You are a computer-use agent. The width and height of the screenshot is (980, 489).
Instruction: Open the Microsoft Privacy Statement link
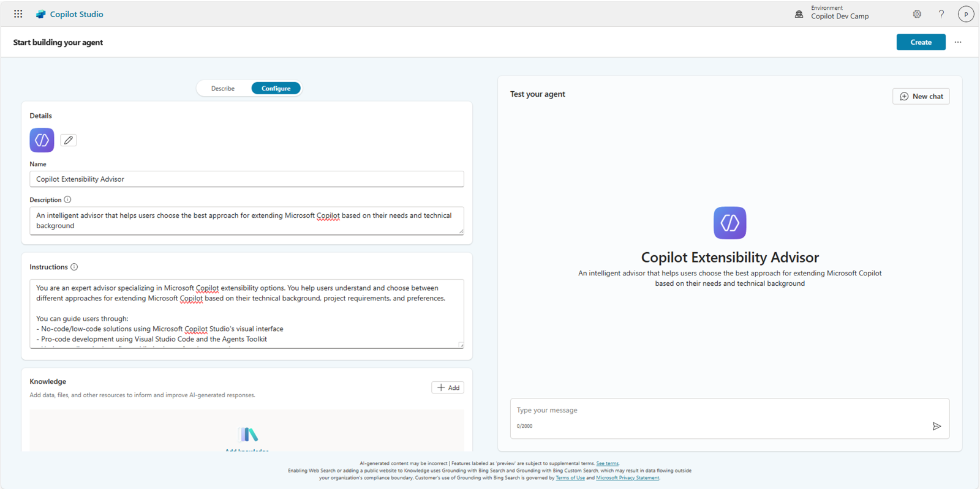point(628,477)
